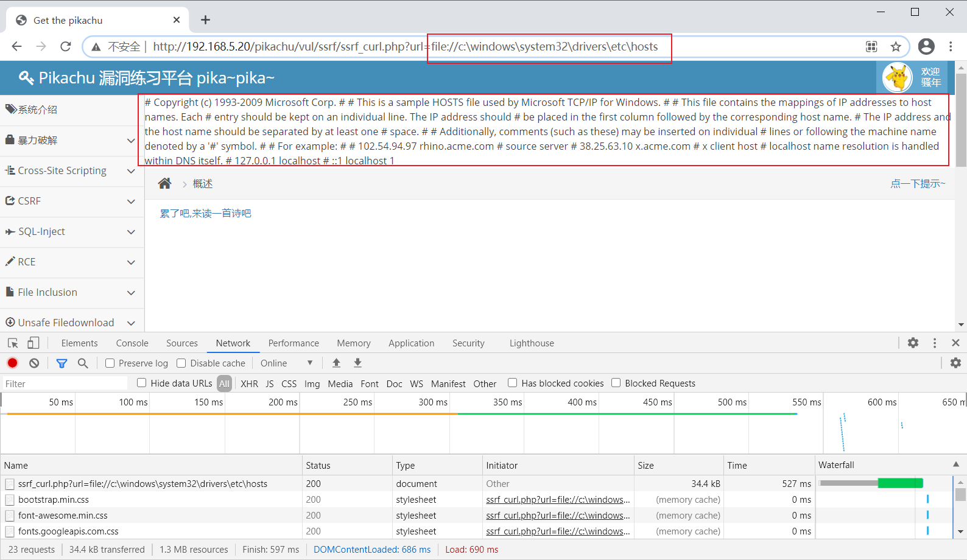Viewport: 967px width, 560px height.
Task: Click the browser back arrow
Action: (x=16, y=46)
